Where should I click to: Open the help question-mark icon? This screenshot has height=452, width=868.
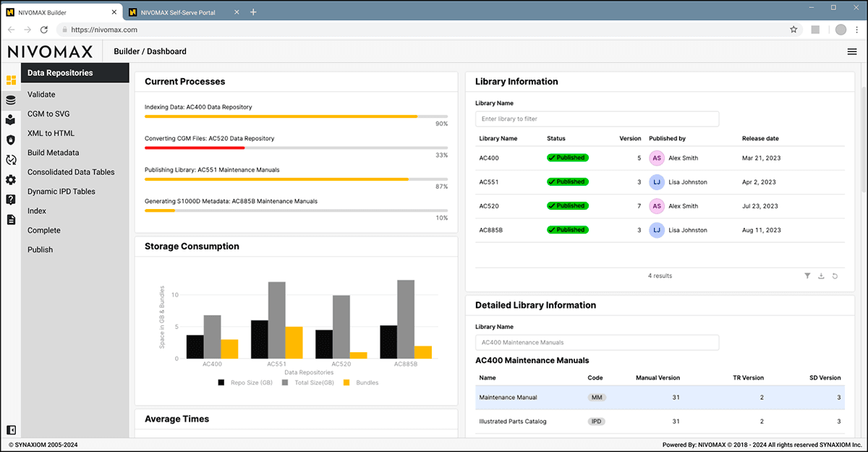tap(10, 199)
